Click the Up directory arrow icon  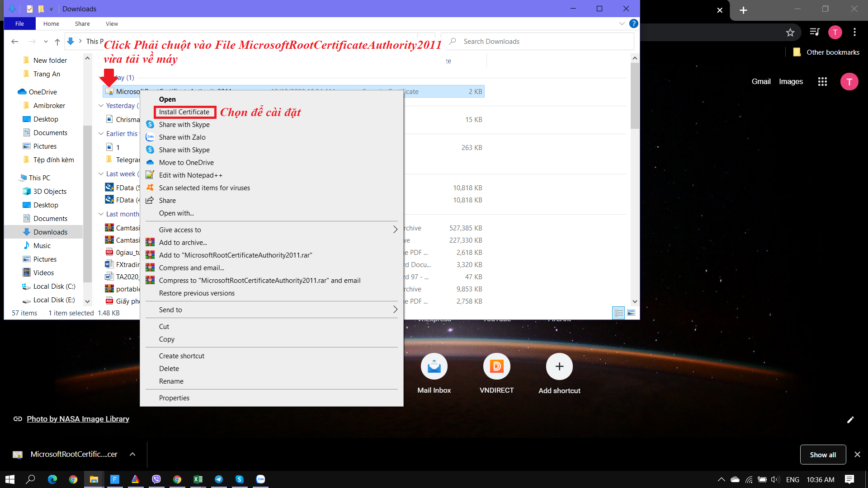coord(57,42)
